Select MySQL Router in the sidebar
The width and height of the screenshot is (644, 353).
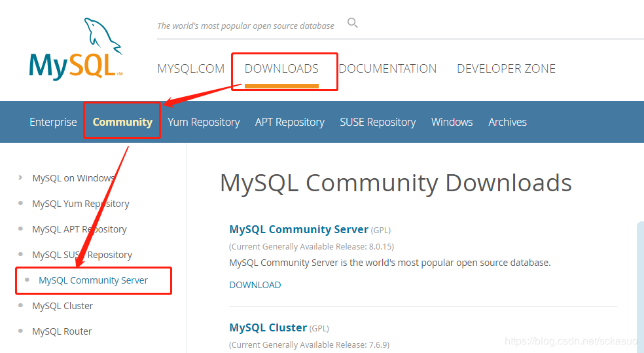(62, 331)
